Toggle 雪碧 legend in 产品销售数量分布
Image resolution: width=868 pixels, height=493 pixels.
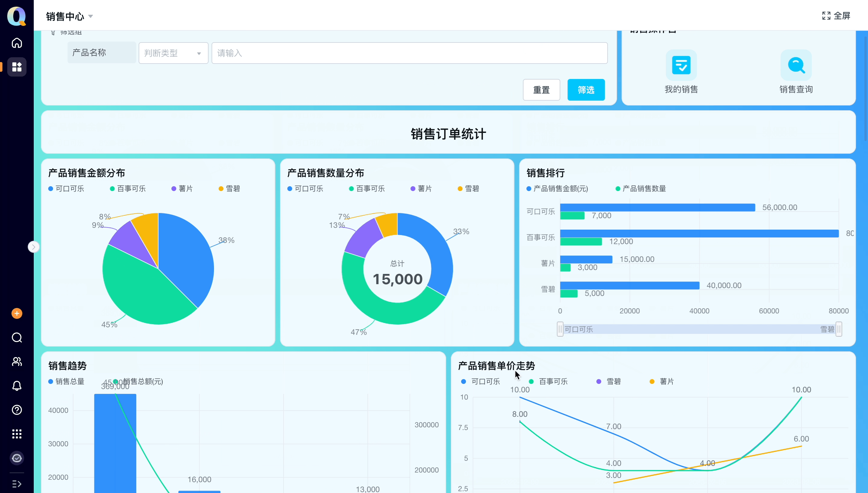coord(469,189)
